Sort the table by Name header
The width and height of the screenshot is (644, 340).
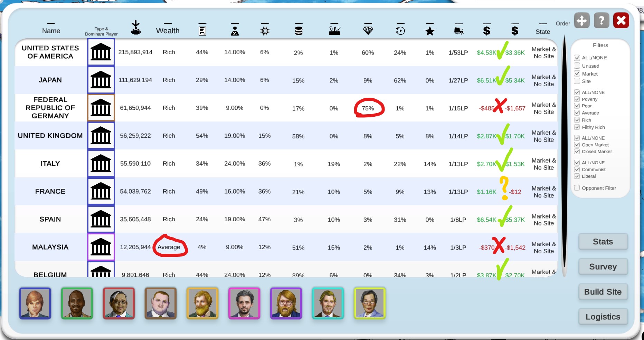(x=51, y=31)
